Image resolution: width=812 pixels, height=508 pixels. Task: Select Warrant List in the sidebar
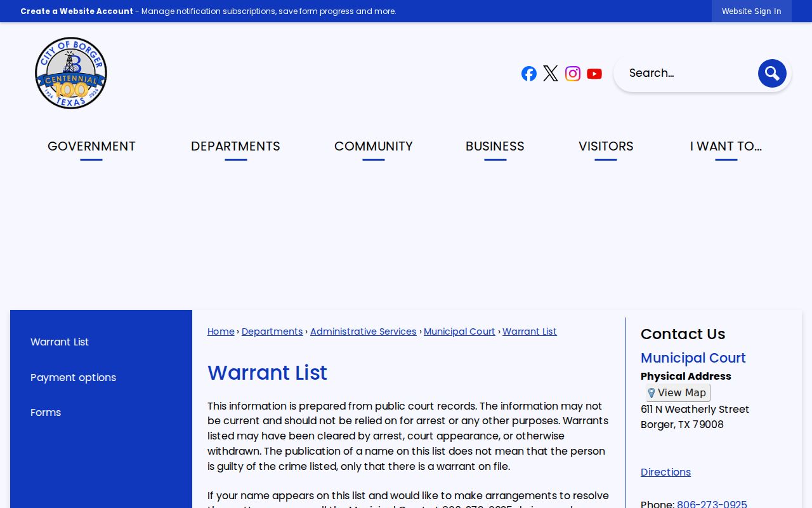pyautogui.click(x=60, y=342)
